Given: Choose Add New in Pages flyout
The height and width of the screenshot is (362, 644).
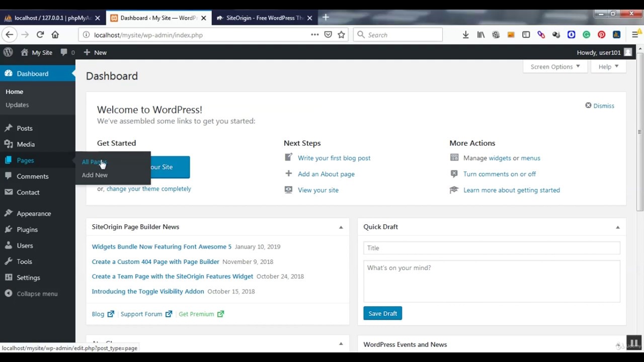Looking at the screenshot, I should [95, 175].
